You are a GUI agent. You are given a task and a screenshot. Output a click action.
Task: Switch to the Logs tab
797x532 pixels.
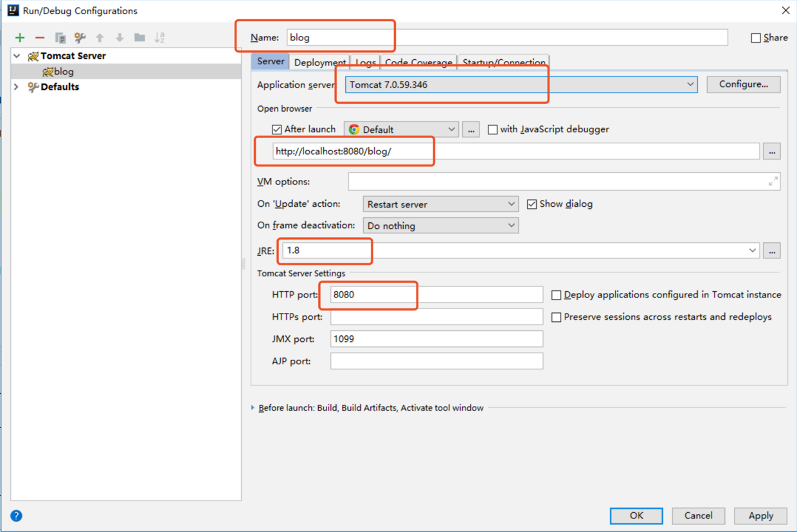[x=366, y=62]
